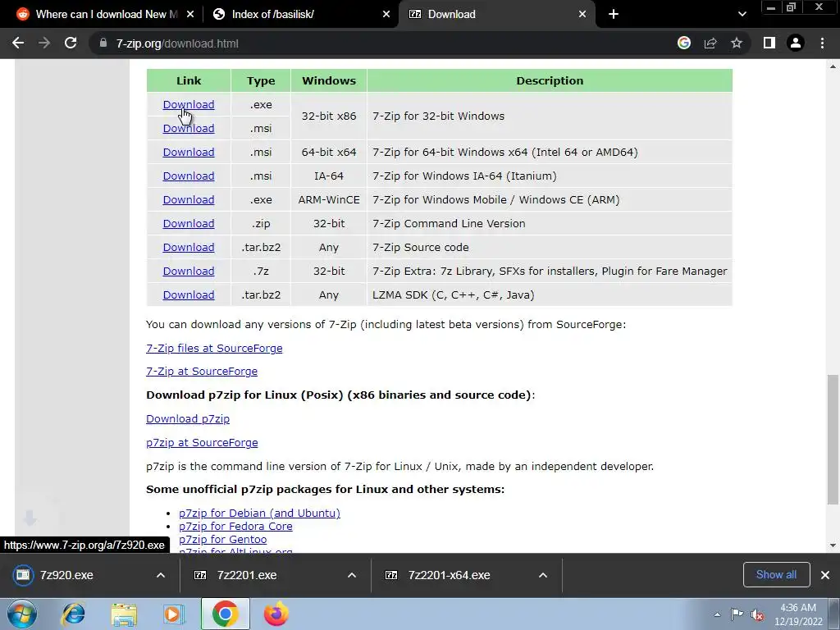Open Windows Media Player from taskbar
Image resolution: width=840 pixels, height=630 pixels.
tap(173, 614)
